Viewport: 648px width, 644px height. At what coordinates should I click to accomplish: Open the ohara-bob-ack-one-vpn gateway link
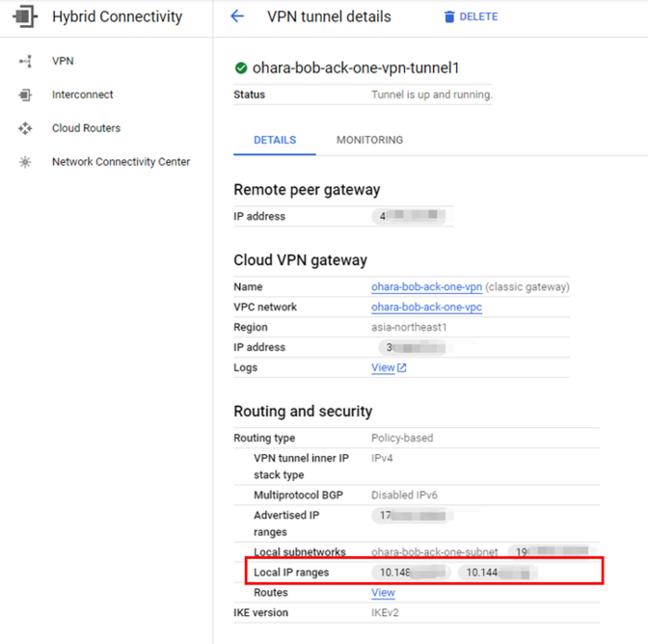click(x=426, y=287)
